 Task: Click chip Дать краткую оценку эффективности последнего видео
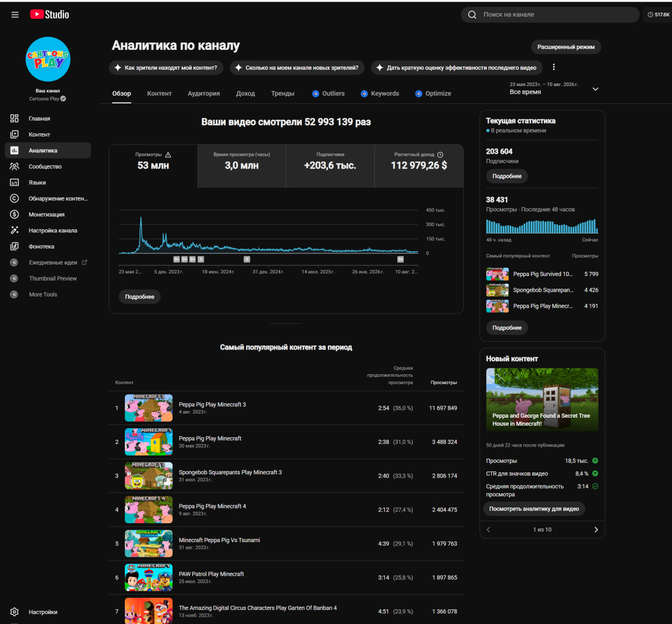point(457,68)
